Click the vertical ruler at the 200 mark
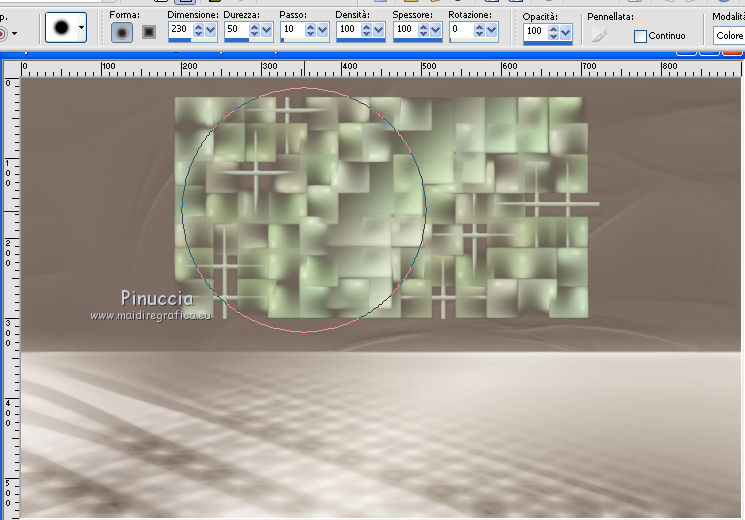Image resolution: width=745 pixels, height=520 pixels. click(x=10, y=253)
